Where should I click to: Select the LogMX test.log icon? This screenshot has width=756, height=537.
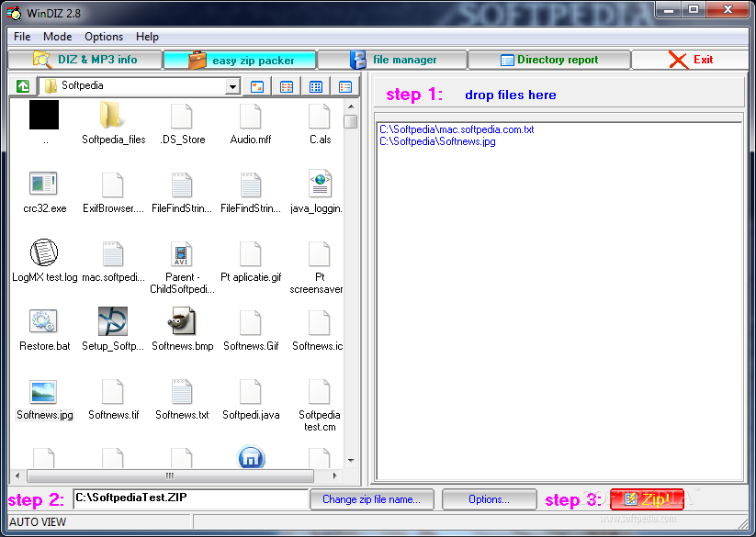(44, 252)
